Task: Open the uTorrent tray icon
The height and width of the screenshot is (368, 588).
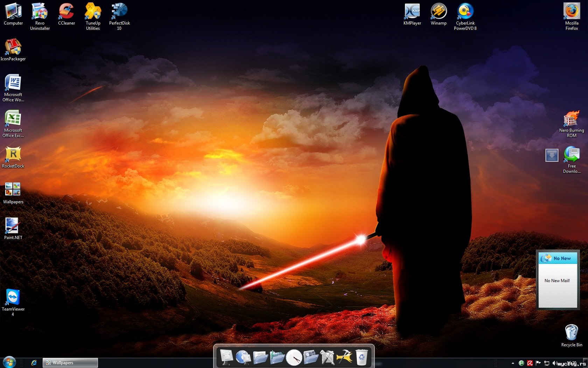Action: [x=521, y=363]
